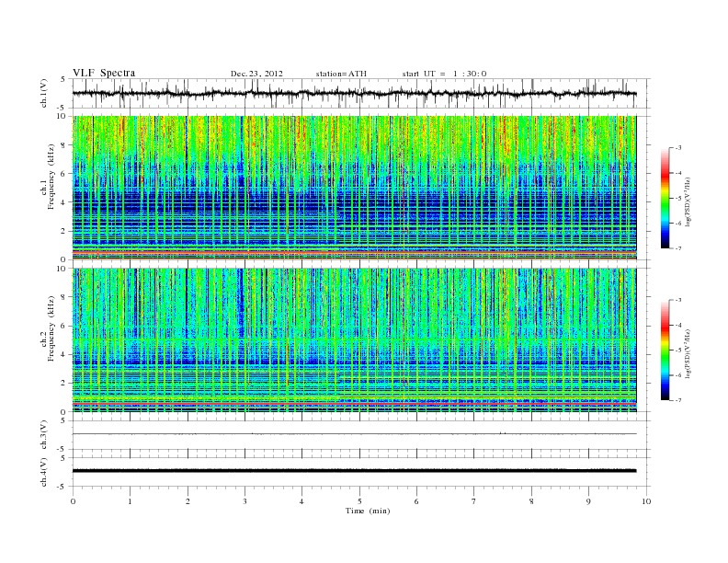Click the "-7" label on lower color bar
The width and height of the screenshot is (728, 563).
[x=678, y=400]
